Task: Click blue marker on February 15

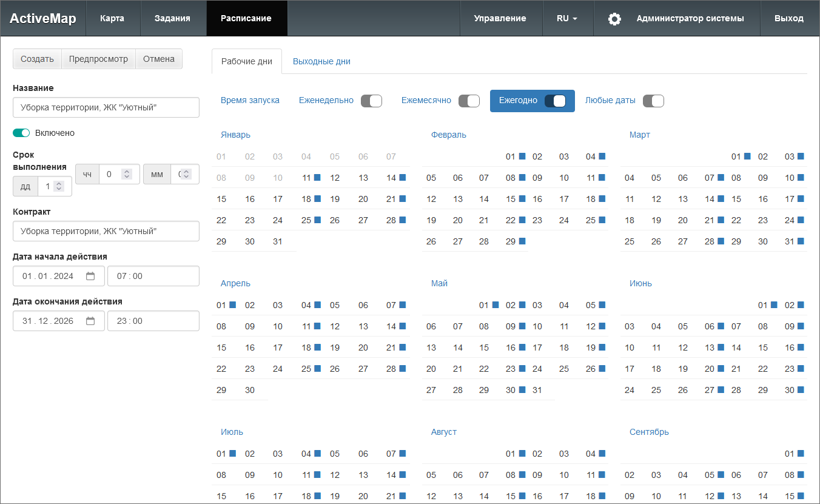Action: (522, 199)
